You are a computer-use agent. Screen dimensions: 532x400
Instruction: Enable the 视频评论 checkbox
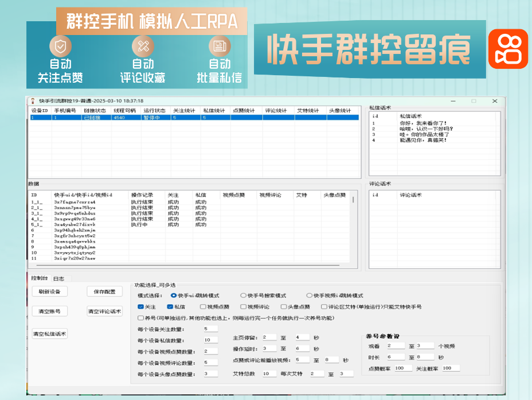click(x=243, y=306)
